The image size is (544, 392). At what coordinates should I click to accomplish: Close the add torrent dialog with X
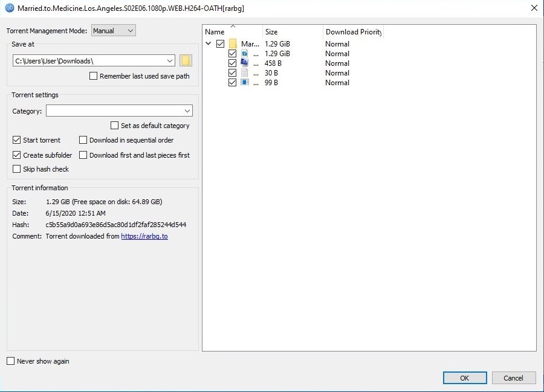click(x=534, y=8)
